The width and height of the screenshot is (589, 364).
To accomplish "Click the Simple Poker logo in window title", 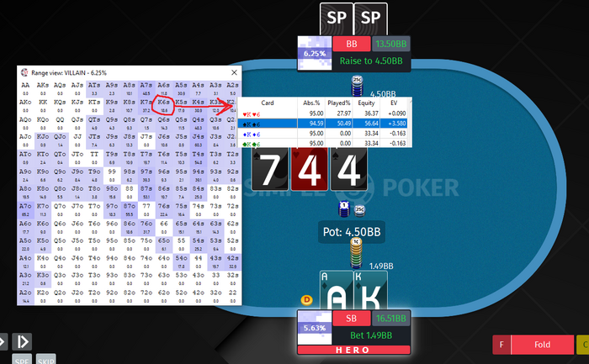I will (x=24, y=72).
